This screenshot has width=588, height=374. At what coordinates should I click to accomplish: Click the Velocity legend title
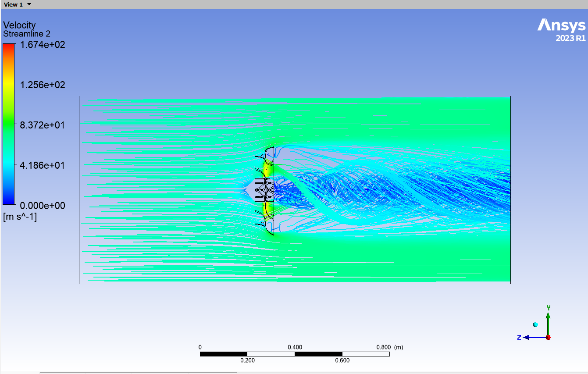(x=19, y=25)
